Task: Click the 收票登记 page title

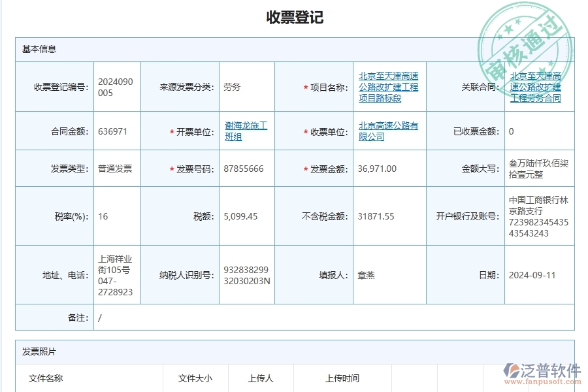Action: coord(293,16)
